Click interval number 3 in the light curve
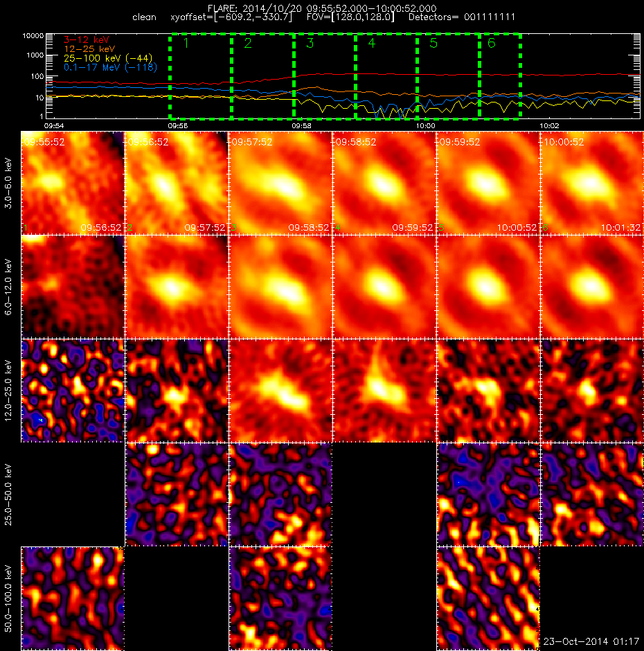Viewport: 644px width, 651px height. click(x=310, y=43)
